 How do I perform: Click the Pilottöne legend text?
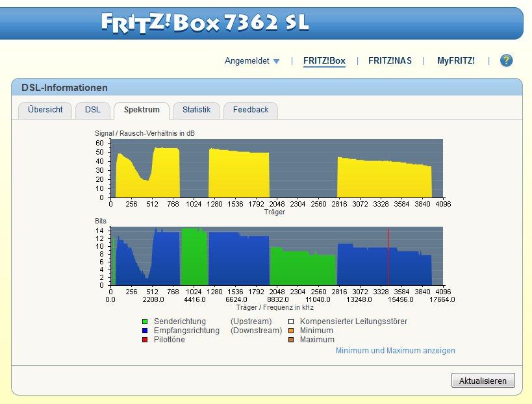(170, 340)
